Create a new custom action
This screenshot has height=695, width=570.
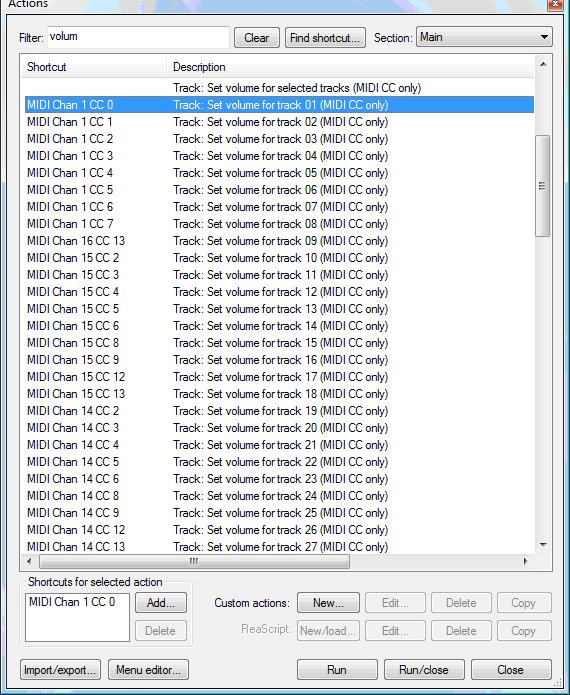(328, 603)
